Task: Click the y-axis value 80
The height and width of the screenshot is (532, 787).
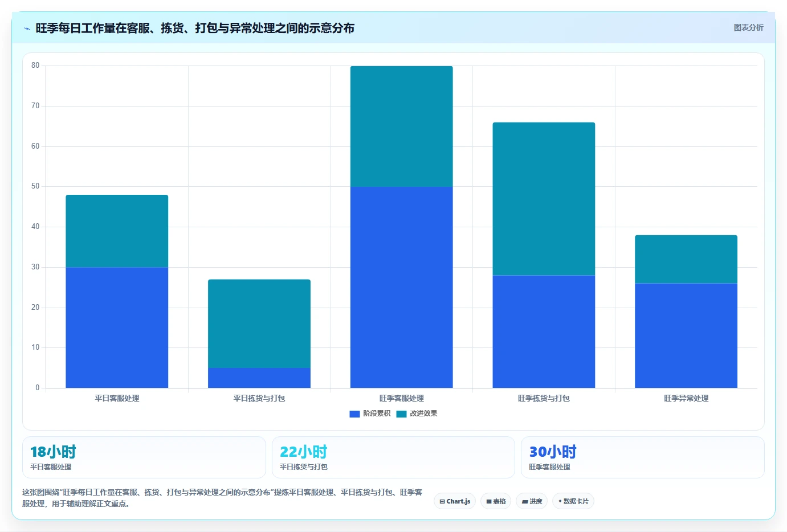Action: (35, 66)
